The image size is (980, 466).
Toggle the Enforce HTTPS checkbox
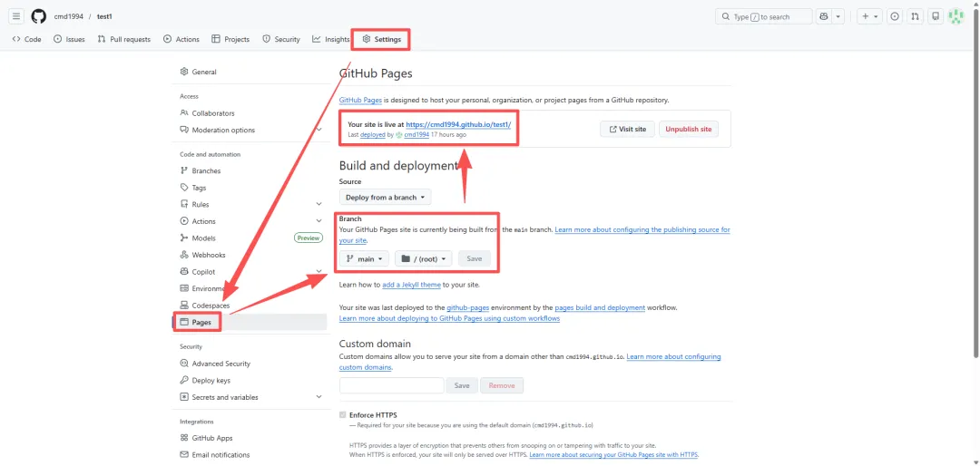tap(342, 415)
